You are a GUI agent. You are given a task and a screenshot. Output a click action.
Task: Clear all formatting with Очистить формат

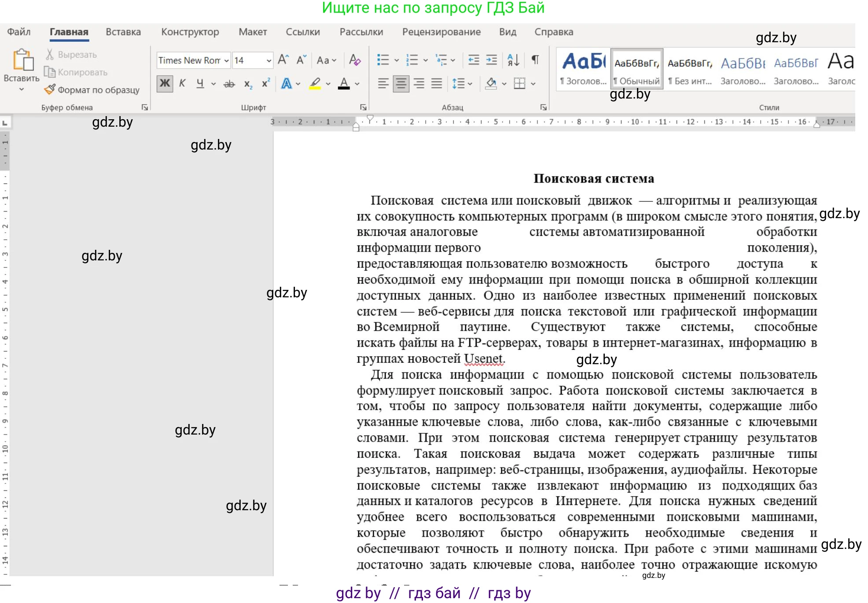point(354,60)
